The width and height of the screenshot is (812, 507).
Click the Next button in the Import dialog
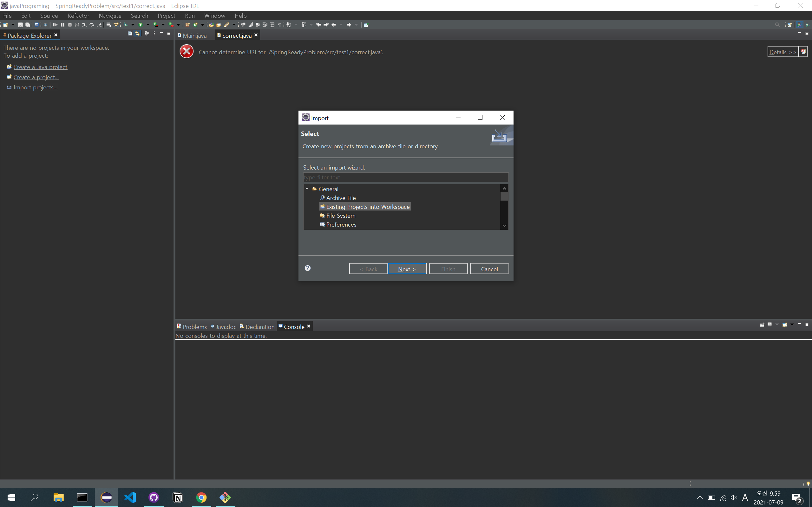[407, 269]
